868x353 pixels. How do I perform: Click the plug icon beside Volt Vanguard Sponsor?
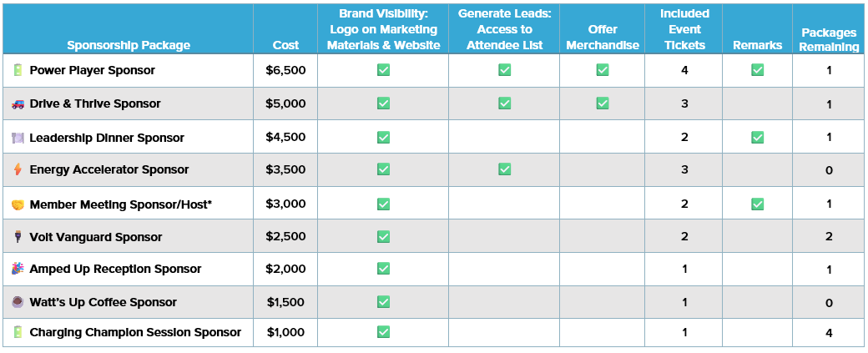[x=18, y=237]
